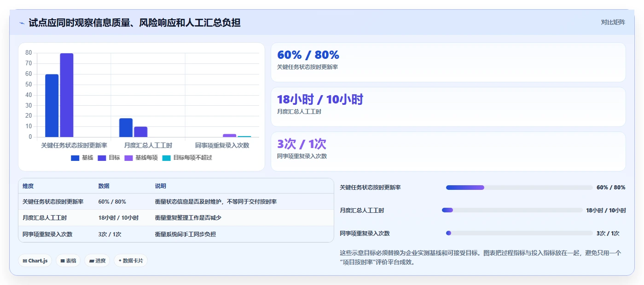Viewport: 644px width, 285px height.
Task: Click x-axis label 同事项重复录入次数 in chart
Action: click(x=222, y=145)
